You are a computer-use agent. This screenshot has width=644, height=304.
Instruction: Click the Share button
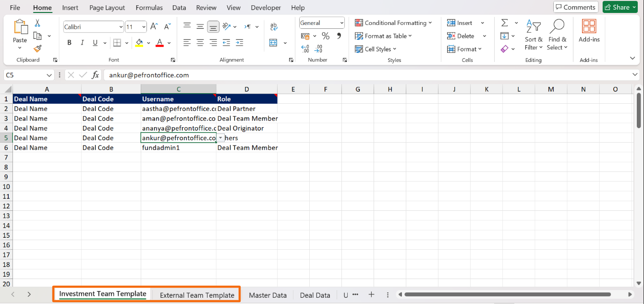[x=620, y=7]
